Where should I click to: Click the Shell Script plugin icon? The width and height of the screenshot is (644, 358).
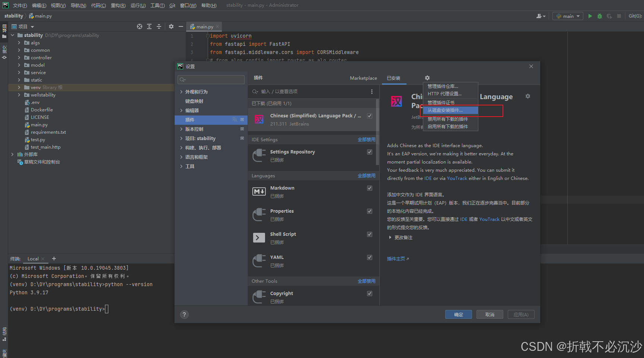[259, 238]
